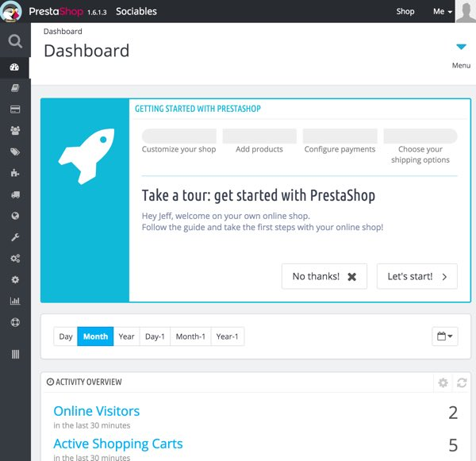Open the Customers group icon in sidebar
The width and height of the screenshot is (476, 461).
coord(15,131)
